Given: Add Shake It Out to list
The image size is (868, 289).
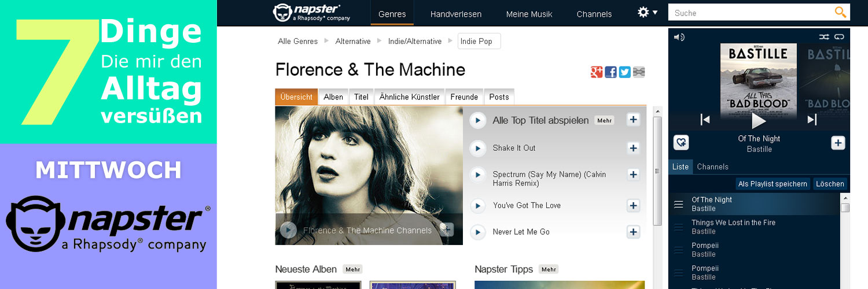Looking at the screenshot, I should coord(634,148).
